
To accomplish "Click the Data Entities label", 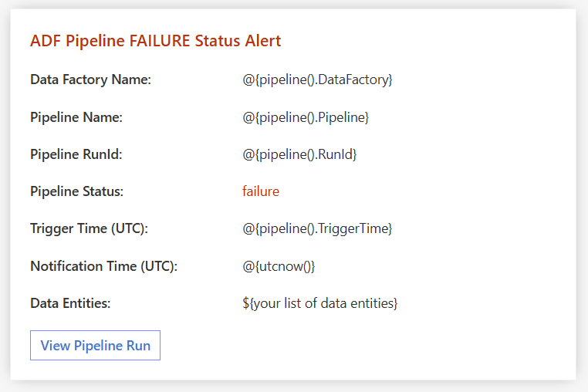I will [x=70, y=303].
